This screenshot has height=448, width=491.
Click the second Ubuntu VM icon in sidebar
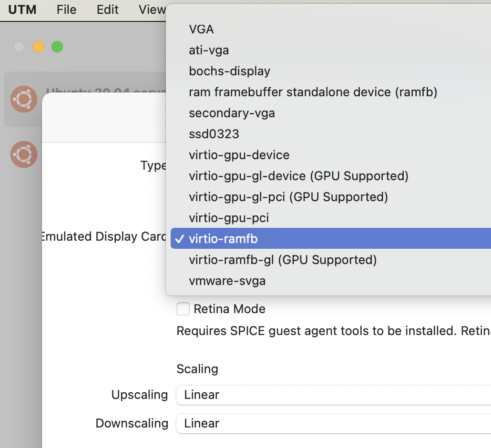[23, 154]
